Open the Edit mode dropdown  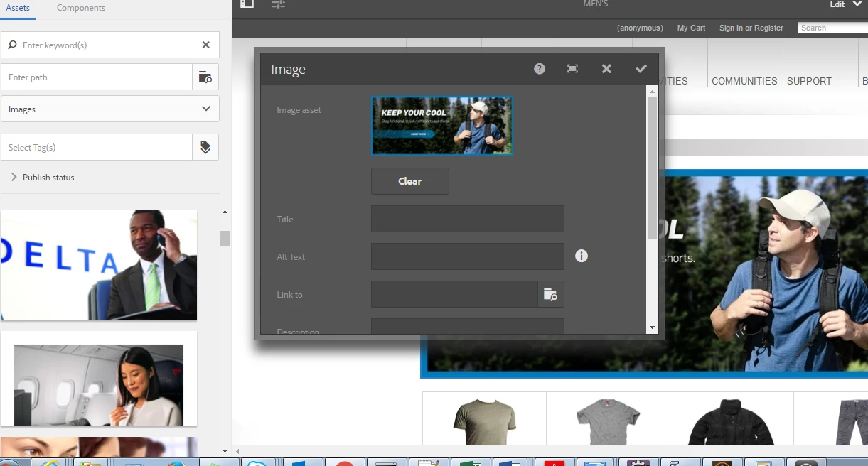click(845, 4)
